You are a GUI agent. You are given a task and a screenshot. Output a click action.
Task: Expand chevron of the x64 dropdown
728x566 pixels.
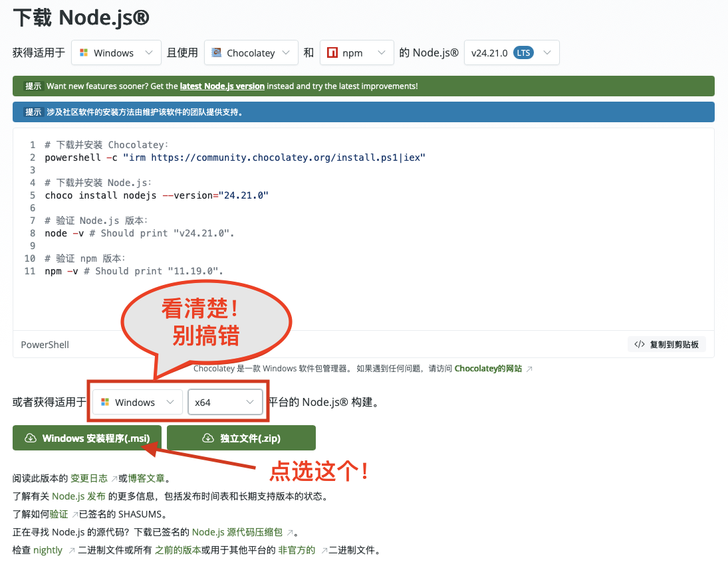coord(250,402)
